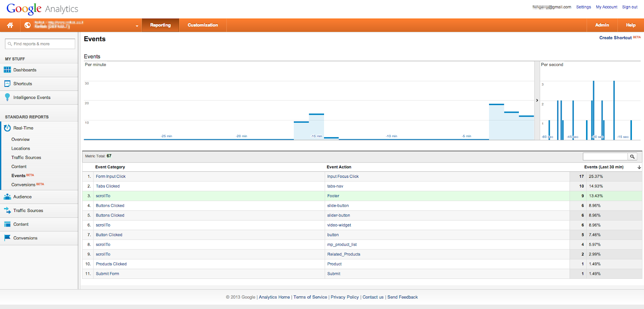644x309 pixels.
Task: Click the Metric Total value 67
Action: click(x=109, y=156)
